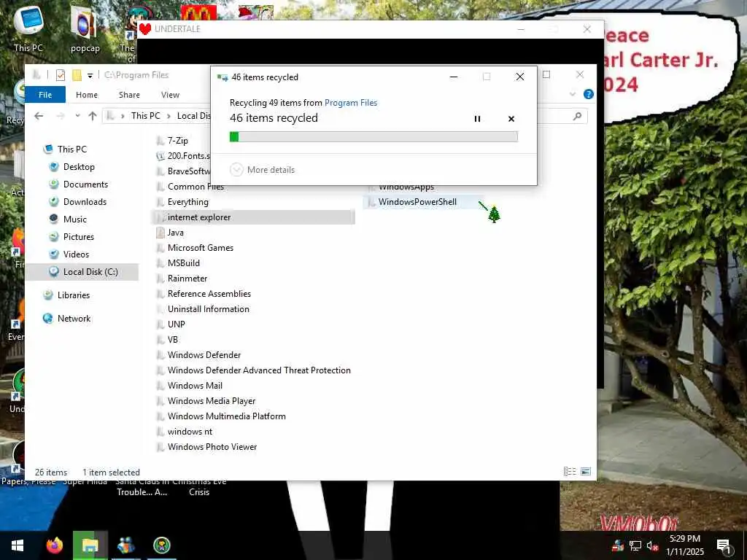The height and width of the screenshot is (560, 747).
Task: Select the Java folder
Action: (x=175, y=233)
